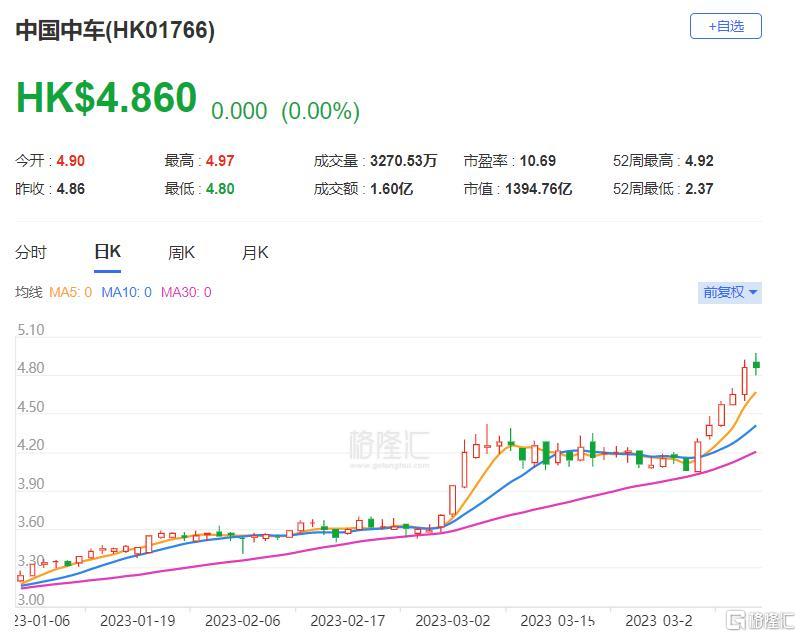Click the 52周最低 value 2.37
801x637 pixels.
tap(699, 189)
